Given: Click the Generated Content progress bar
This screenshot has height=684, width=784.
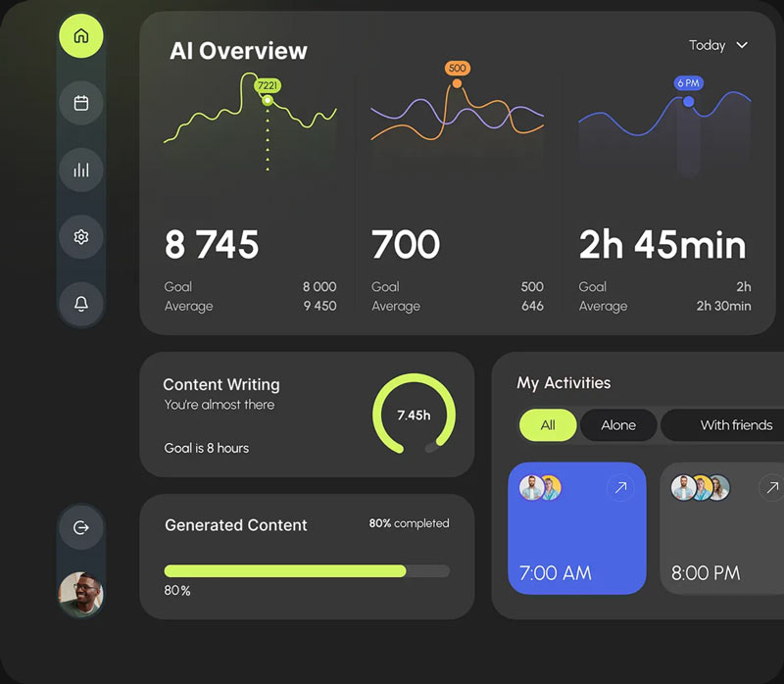Looking at the screenshot, I should (x=307, y=570).
